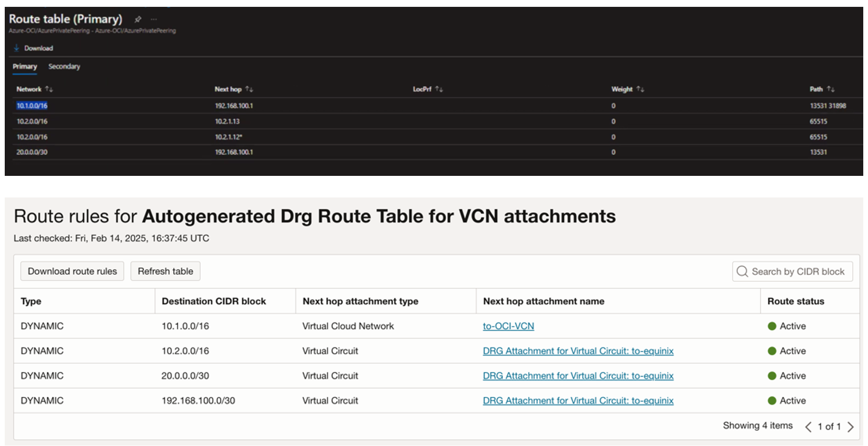Open the ellipsis more options menu
The width and height of the screenshot is (868, 446).
tap(154, 19)
